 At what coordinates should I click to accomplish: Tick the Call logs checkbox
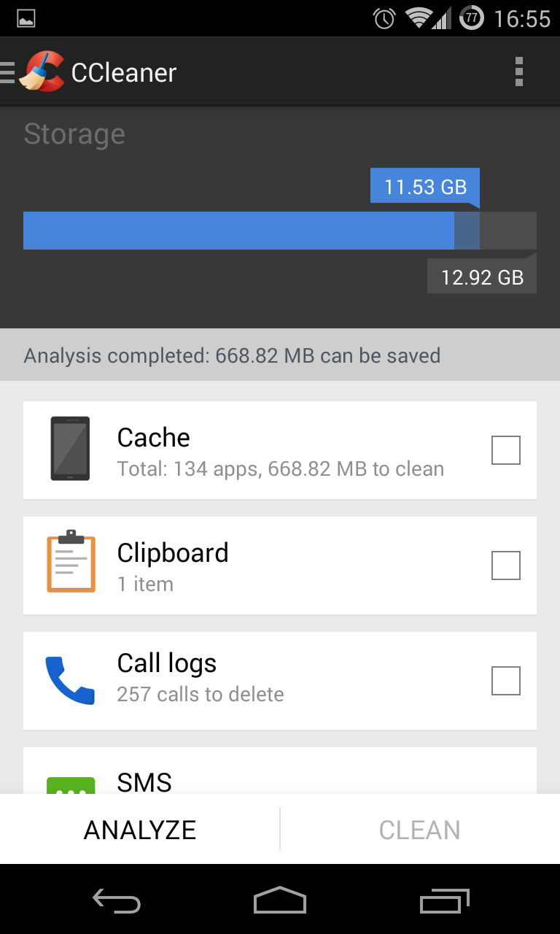(x=505, y=681)
